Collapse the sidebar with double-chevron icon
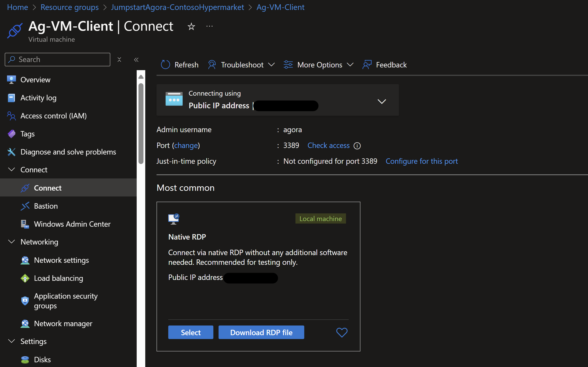Viewport: 588px width, 367px height. tap(136, 60)
